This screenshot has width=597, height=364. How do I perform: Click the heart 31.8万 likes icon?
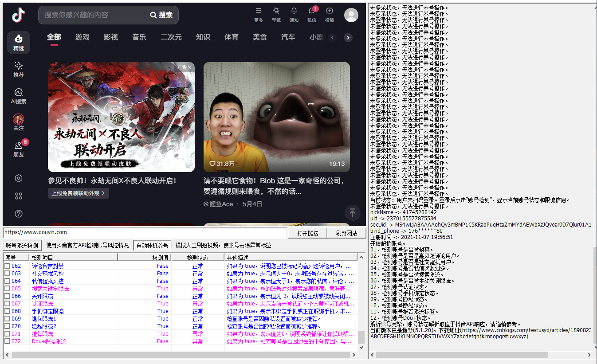tap(212, 164)
